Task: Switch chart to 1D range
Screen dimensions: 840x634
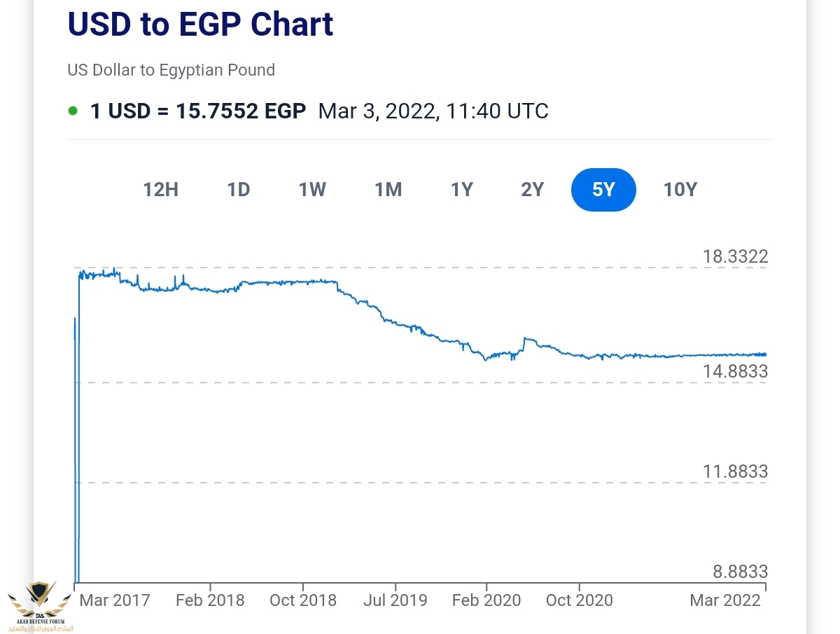Action: coord(239,190)
